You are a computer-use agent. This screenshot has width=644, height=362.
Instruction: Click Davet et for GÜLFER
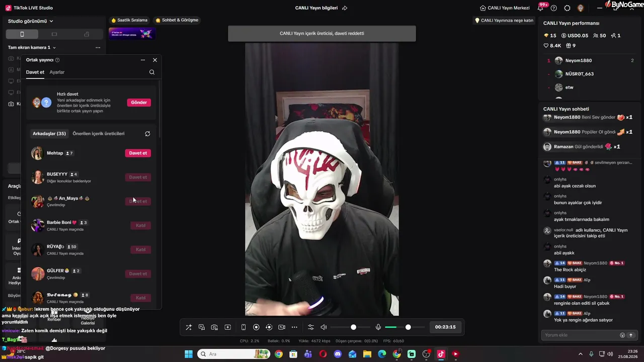point(138,274)
